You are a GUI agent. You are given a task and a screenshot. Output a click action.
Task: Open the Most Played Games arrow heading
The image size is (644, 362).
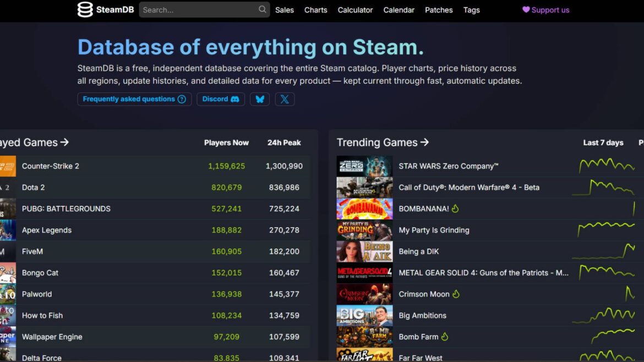click(x=34, y=142)
